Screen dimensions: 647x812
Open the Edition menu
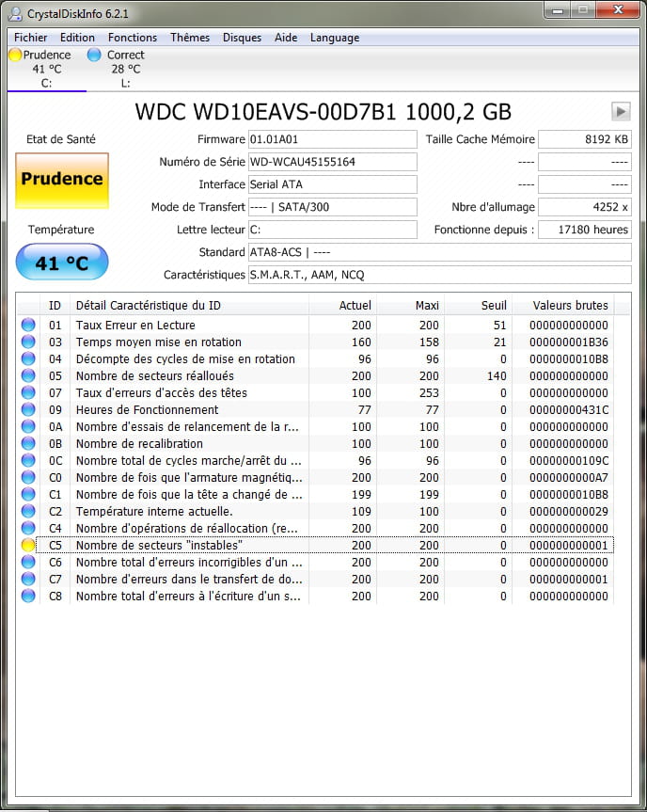[77, 38]
